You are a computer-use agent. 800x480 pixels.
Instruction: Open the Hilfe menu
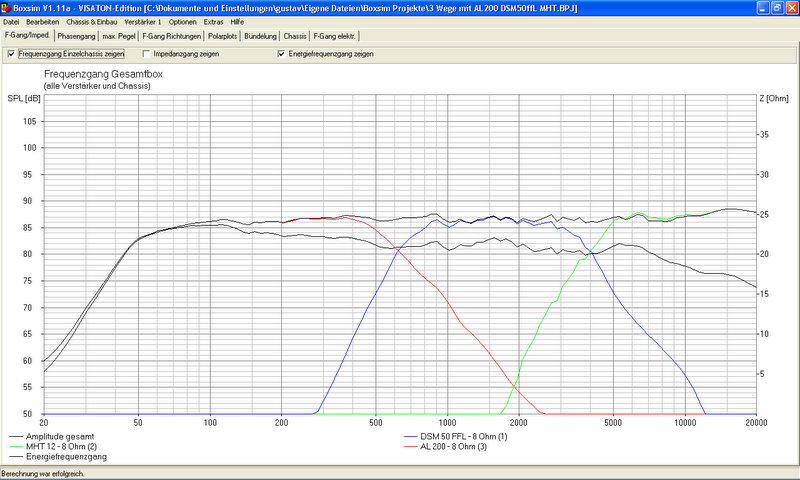(x=237, y=21)
